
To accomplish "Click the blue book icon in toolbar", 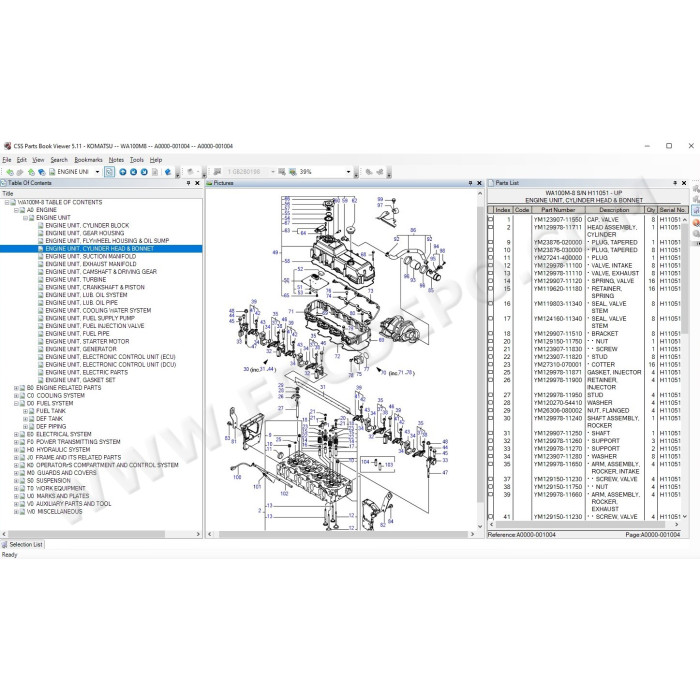I will tap(168, 172).
